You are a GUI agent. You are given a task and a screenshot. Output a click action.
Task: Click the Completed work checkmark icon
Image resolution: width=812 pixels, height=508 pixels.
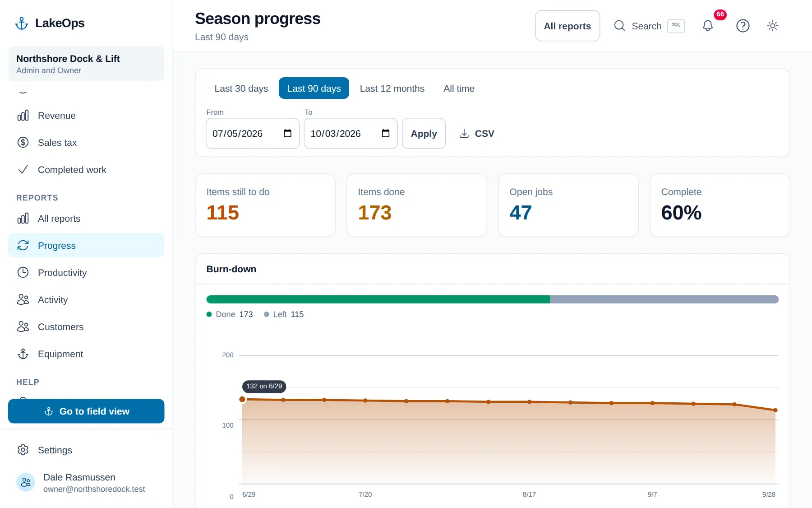[23, 170]
